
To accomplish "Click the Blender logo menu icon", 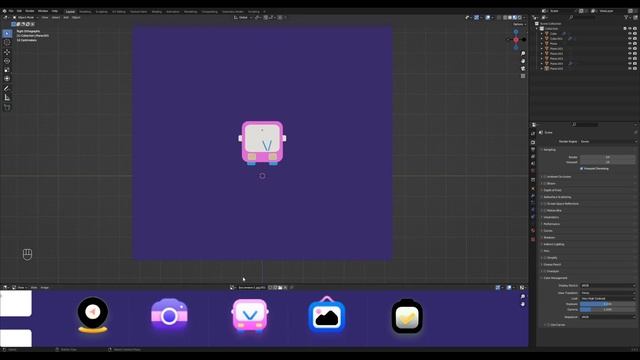I will 4,11.
